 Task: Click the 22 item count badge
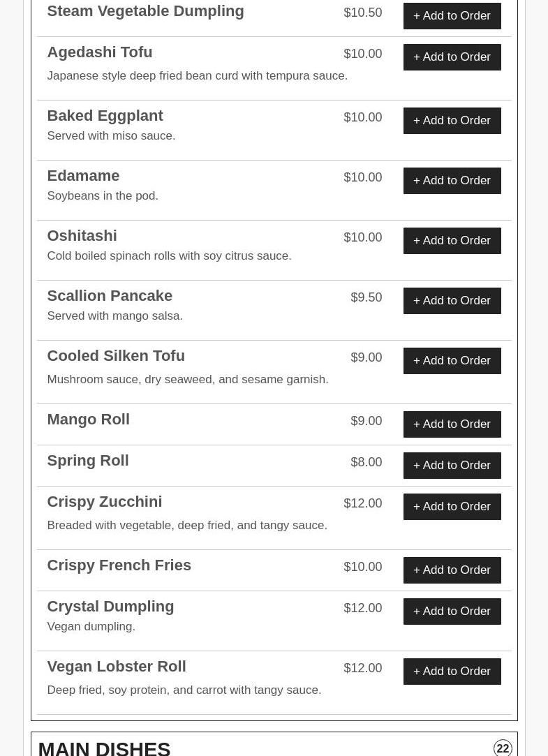point(503,748)
